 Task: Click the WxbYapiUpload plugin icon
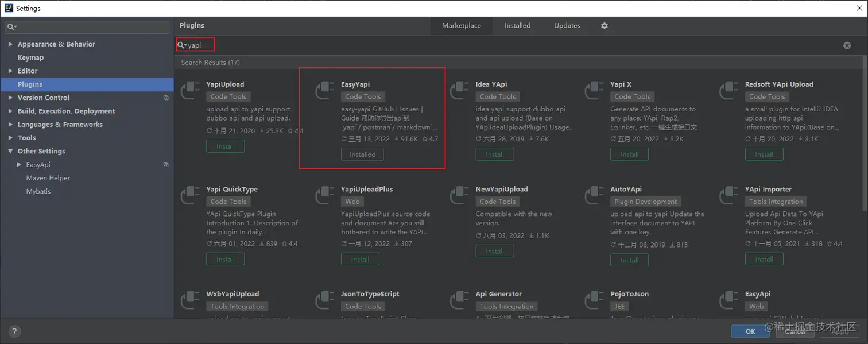tap(190, 301)
